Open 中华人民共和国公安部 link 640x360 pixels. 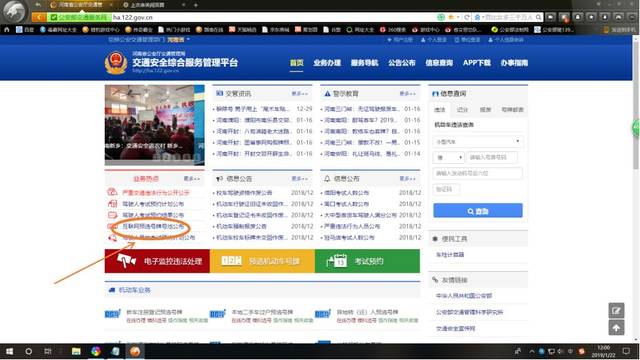464,296
